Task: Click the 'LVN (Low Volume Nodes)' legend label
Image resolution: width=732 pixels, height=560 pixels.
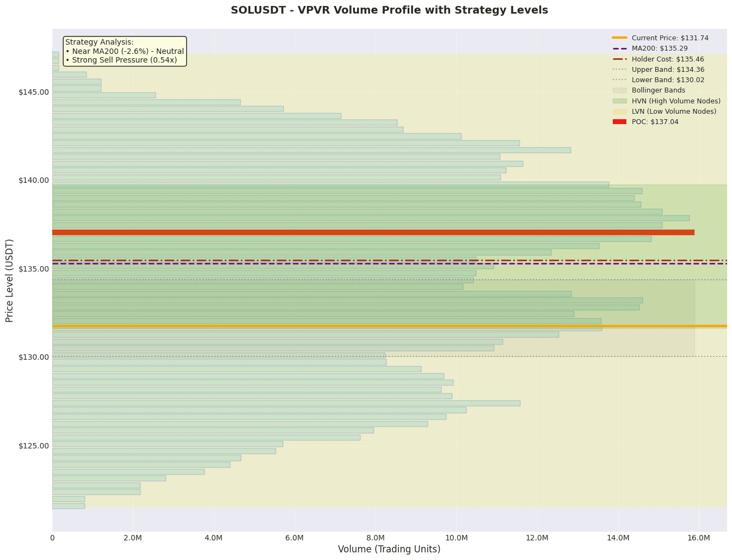Action: (x=674, y=112)
